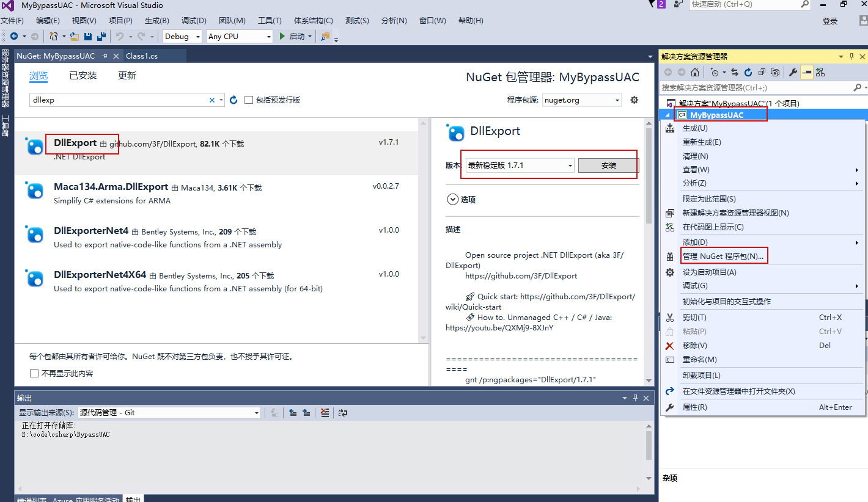Select 管理 NuGet 程序包(N)... context menu item

[x=723, y=256]
